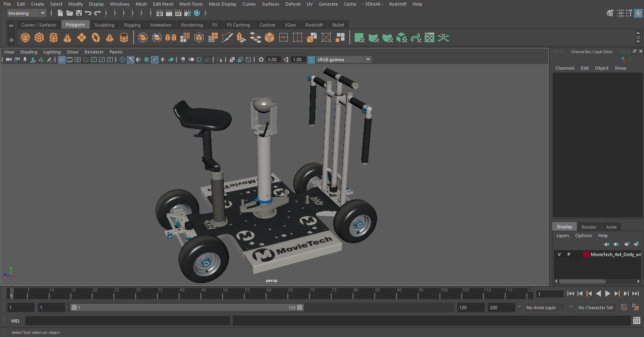
Task: Click the MEL script type button
Action: 15,321
